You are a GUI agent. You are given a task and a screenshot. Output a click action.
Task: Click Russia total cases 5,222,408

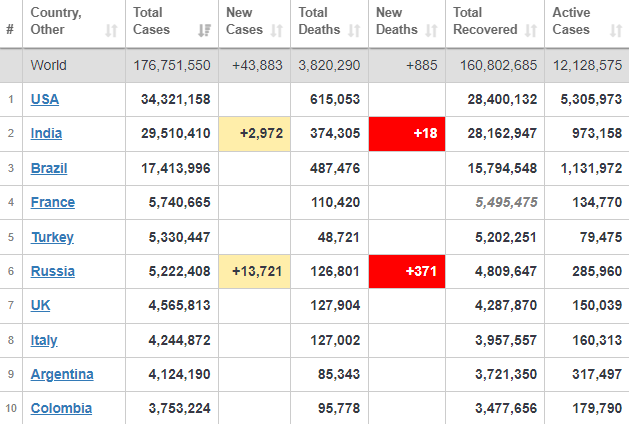[x=179, y=271]
